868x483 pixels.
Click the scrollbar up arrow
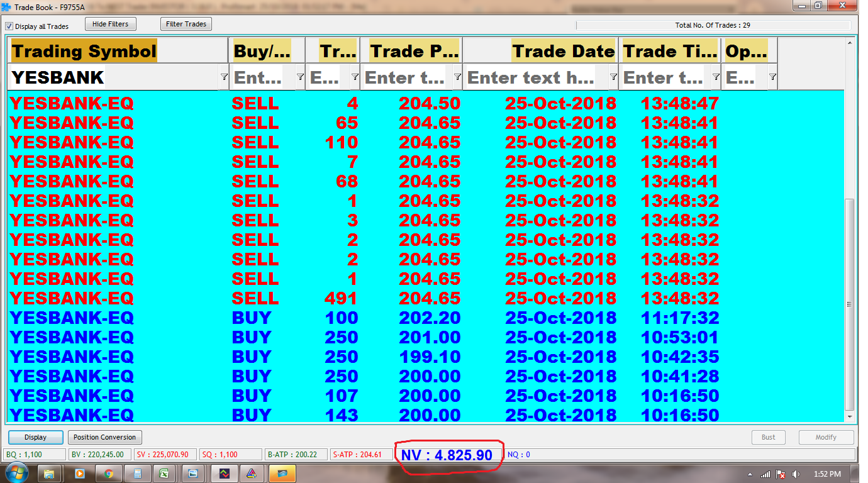coord(850,43)
